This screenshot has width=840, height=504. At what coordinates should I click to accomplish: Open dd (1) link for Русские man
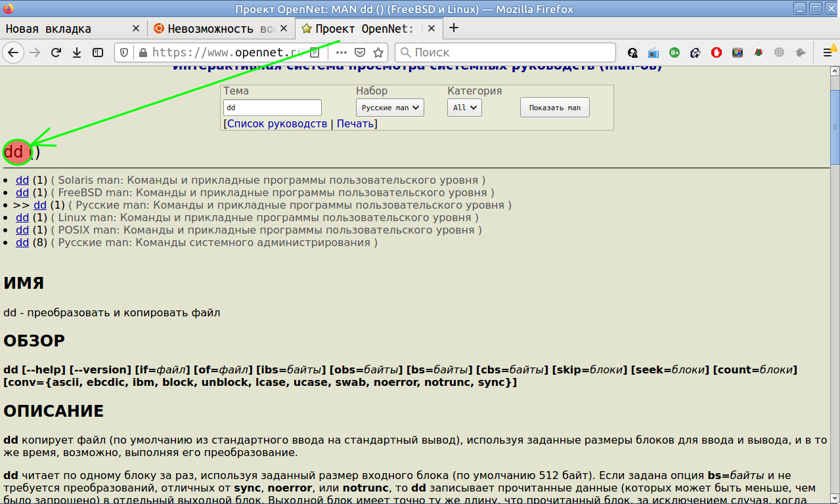(40, 205)
